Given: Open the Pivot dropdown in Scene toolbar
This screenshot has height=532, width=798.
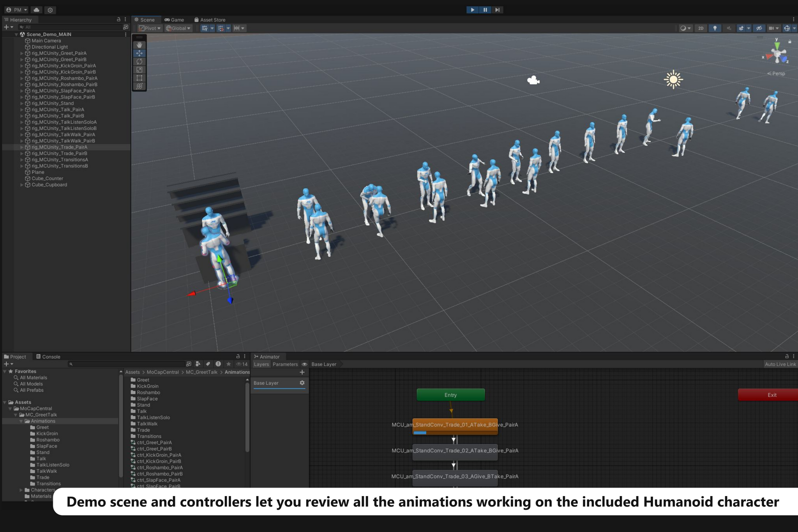Looking at the screenshot, I should (x=150, y=28).
